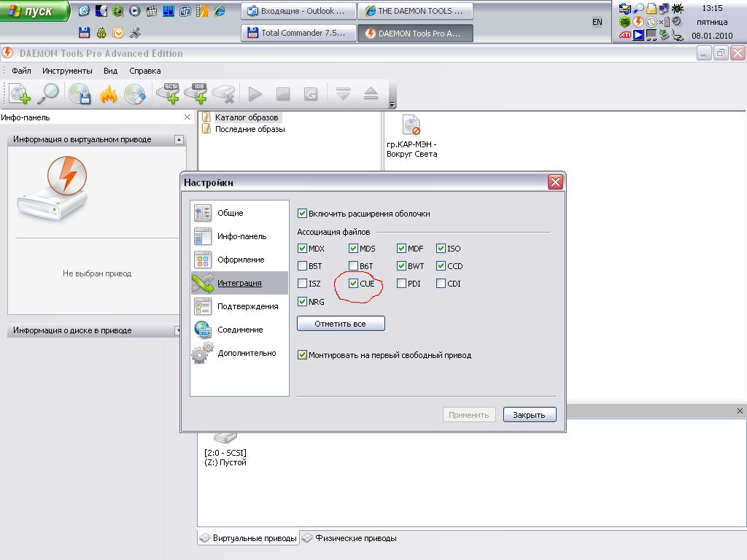The image size is (747, 560).
Task: Click the Add Image toolbar icon
Action: tap(20, 94)
